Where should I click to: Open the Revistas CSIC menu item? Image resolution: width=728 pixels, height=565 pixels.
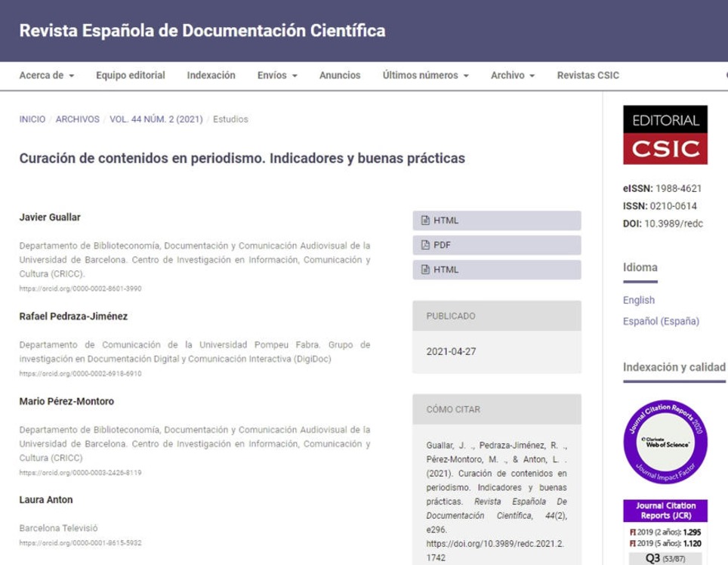pos(588,76)
